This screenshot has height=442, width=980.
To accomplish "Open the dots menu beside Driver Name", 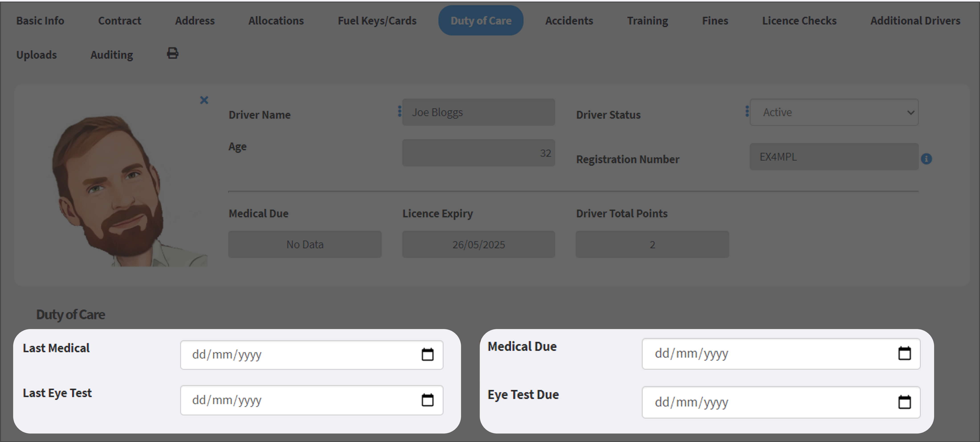I will [399, 111].
